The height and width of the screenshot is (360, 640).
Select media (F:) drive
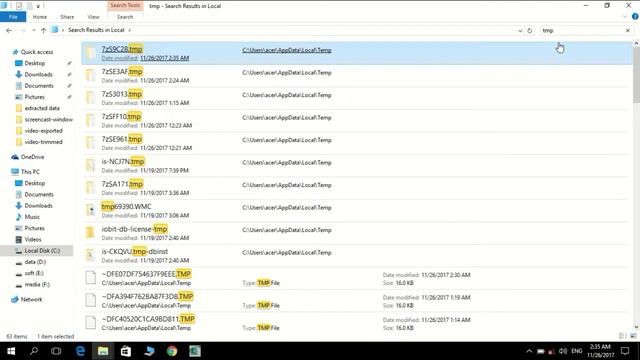click(37, 284)
